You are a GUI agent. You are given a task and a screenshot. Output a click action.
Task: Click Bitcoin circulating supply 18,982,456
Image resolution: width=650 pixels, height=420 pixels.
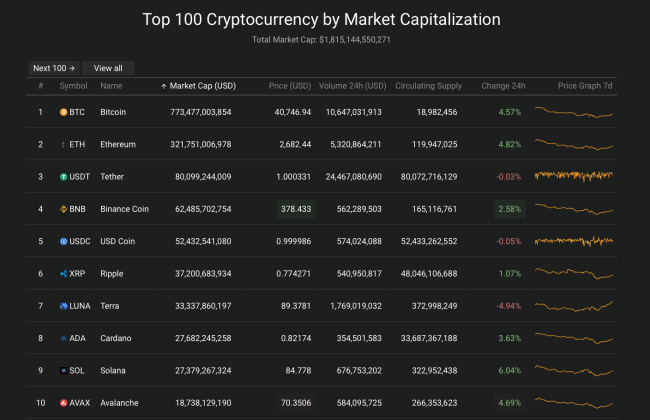click(x=437, y=112)
